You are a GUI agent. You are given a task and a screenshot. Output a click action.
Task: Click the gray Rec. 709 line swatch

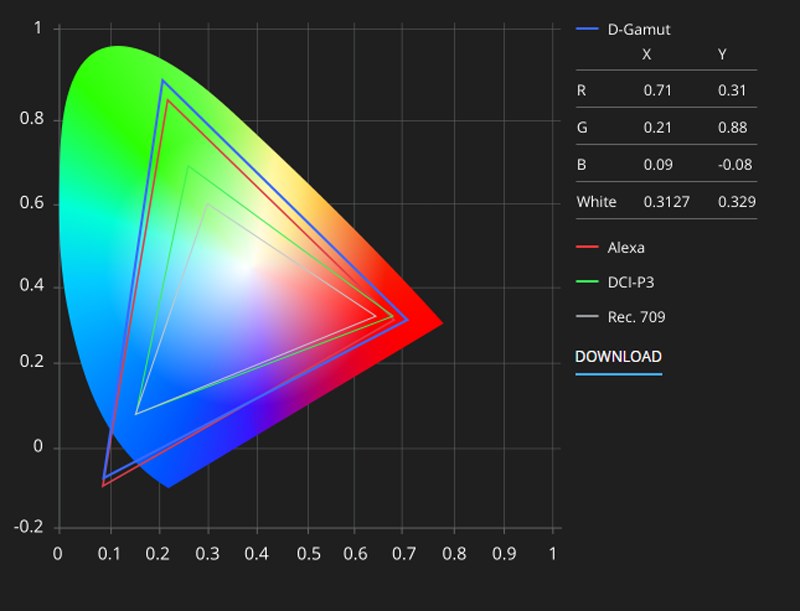pyautogui.click(x=587, y=316)
